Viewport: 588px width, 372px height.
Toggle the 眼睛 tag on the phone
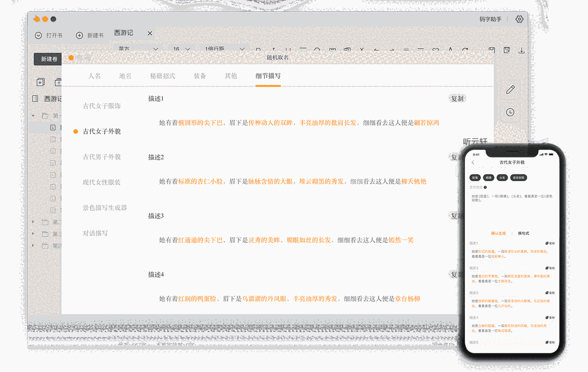pos(488,177)
